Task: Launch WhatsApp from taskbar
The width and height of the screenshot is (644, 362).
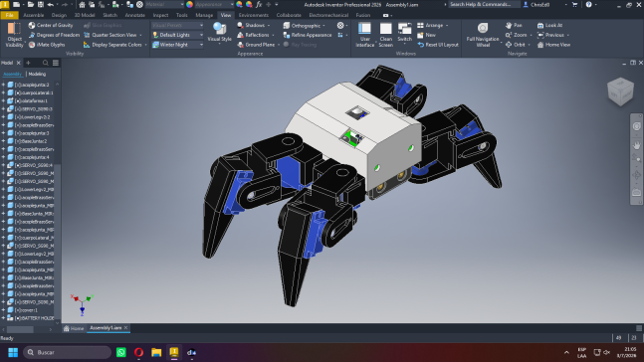Action: (121, 352)
